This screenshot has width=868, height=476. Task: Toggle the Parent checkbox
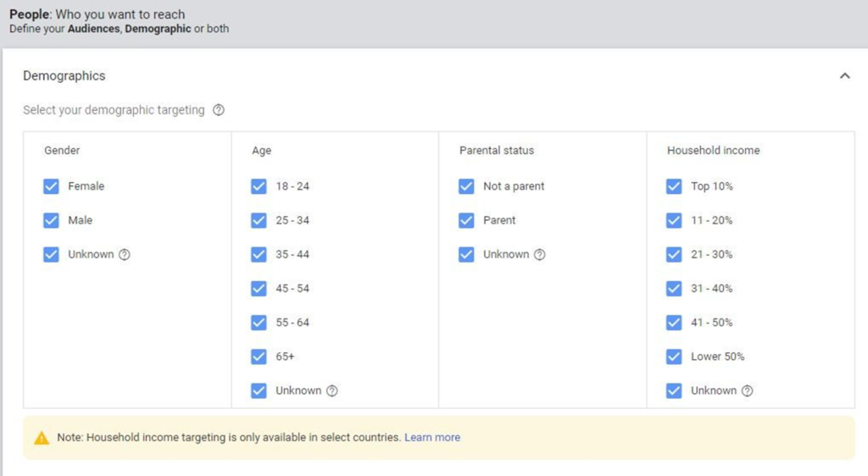(466, 220)
